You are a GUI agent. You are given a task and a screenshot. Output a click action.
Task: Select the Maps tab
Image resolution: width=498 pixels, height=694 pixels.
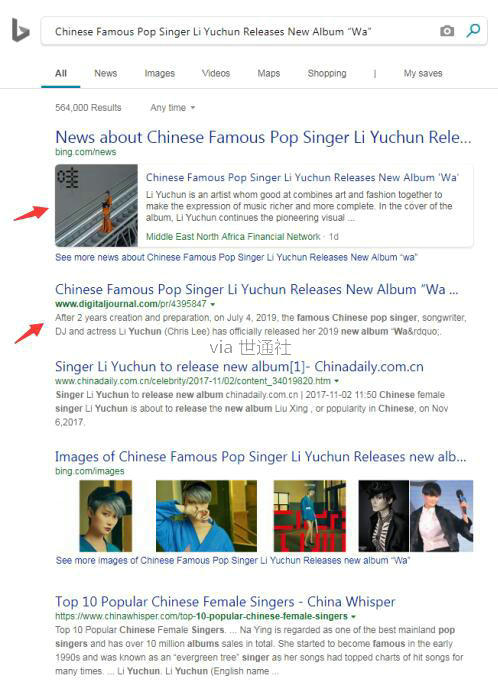coord(269,73)
